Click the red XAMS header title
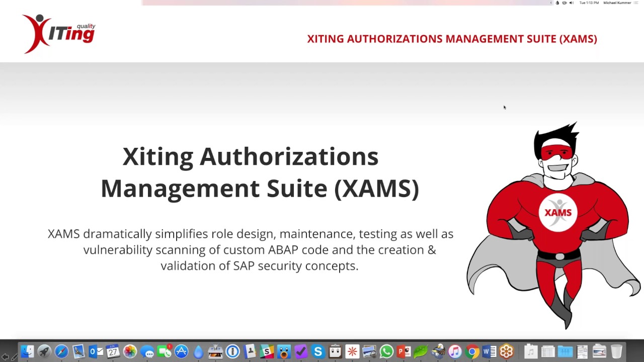644x362 pixels. [x=452, y=39]
